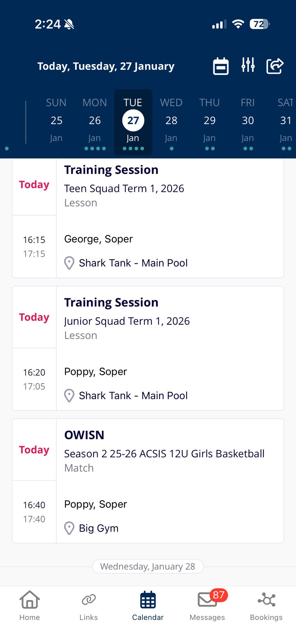Select Thursday 29 Jan in week strip
296x644 pixels.
click(x=210, y=121)
